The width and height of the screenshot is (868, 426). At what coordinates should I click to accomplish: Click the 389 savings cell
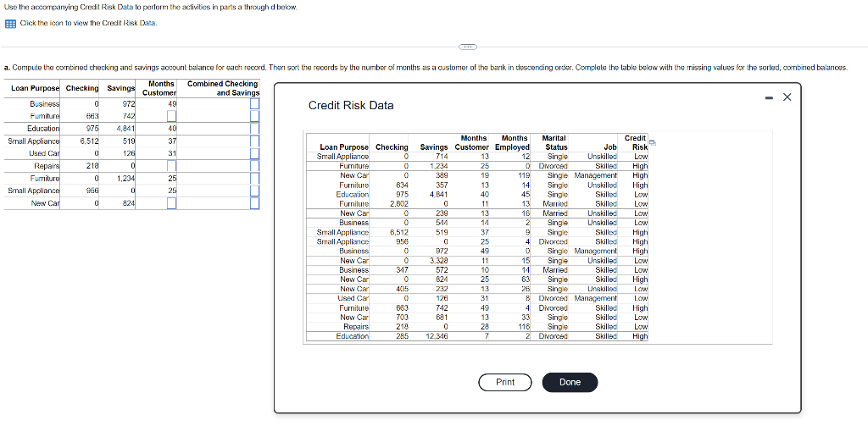pyautogui.click(x=442, y=176)
